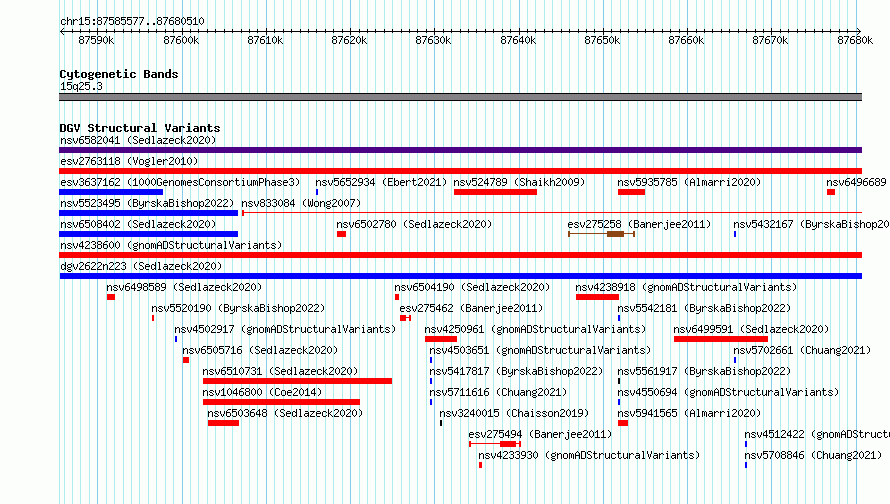Click nsv5417817 (ByrskaBishop2022) label
This screenshot has width=890, height=504.
pyautogui.click(x=516, y=371)
